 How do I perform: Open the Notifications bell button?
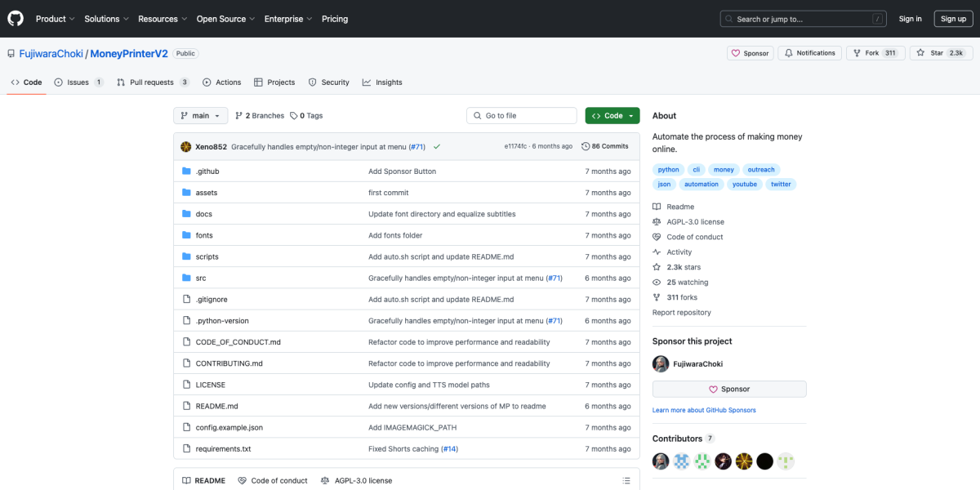pos(810,53)
